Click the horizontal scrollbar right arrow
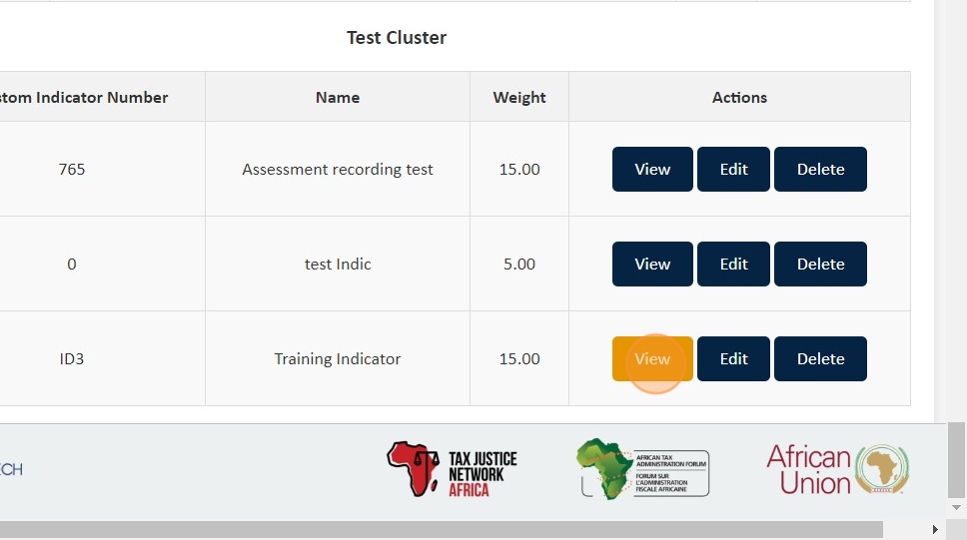 click(935, 529)
